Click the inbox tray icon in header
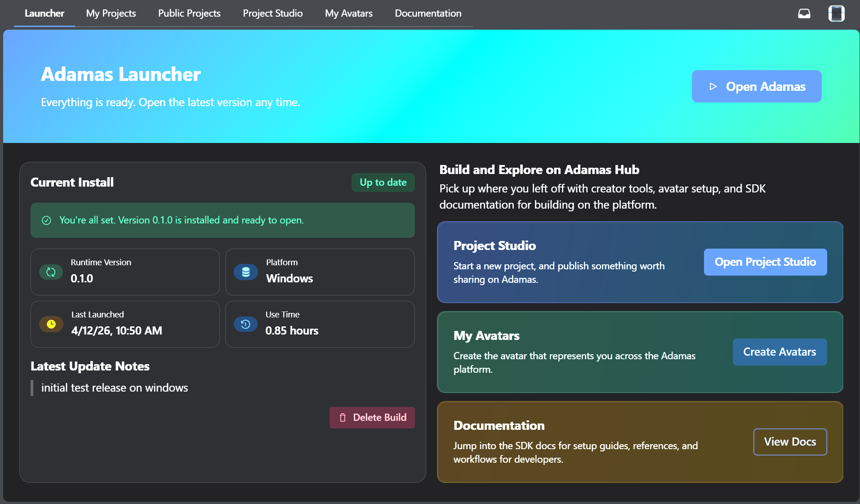Image resolution: width=860 pixels, height=504 pixels. 804,13
